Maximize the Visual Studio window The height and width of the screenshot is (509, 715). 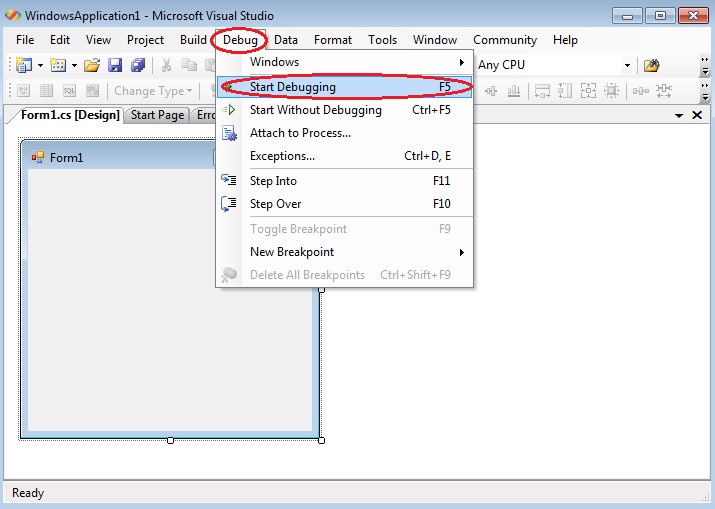tap(660, 16)
